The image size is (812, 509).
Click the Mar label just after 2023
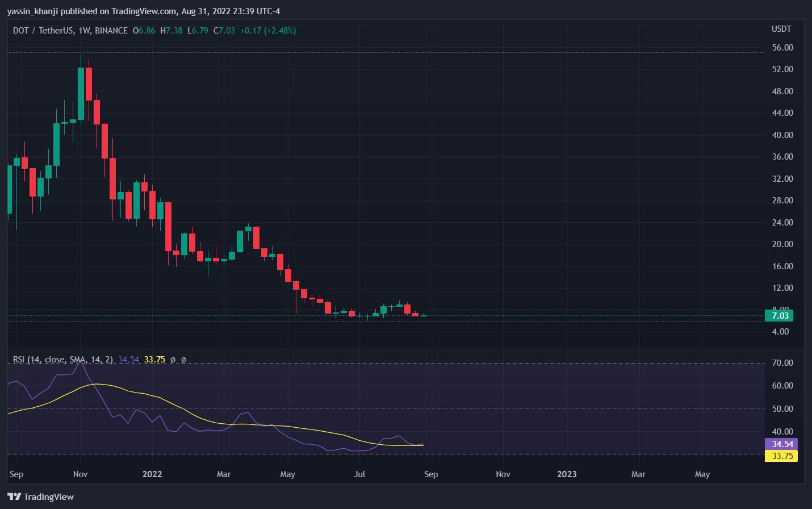pos(638,474)
